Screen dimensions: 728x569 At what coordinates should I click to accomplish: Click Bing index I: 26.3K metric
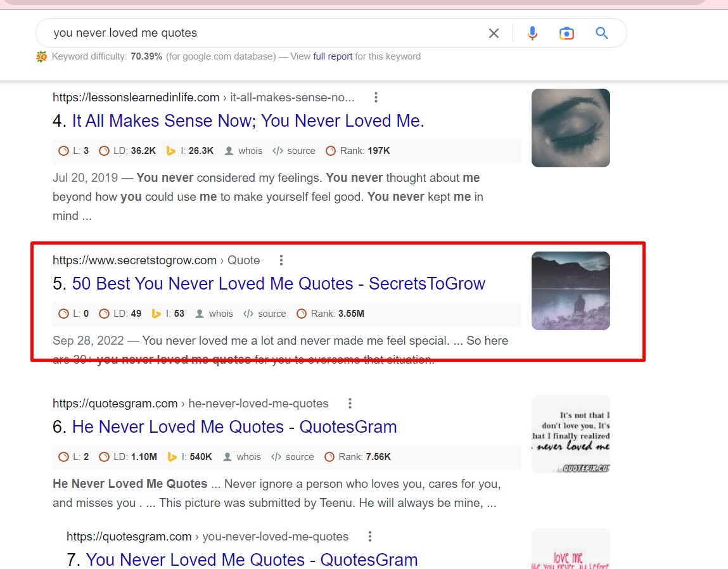(x=190, y=151)
